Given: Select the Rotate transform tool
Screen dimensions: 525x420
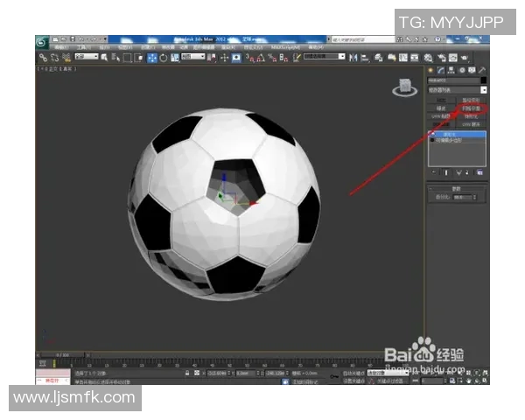Looking at the screenshot, I should click(164, 58).
